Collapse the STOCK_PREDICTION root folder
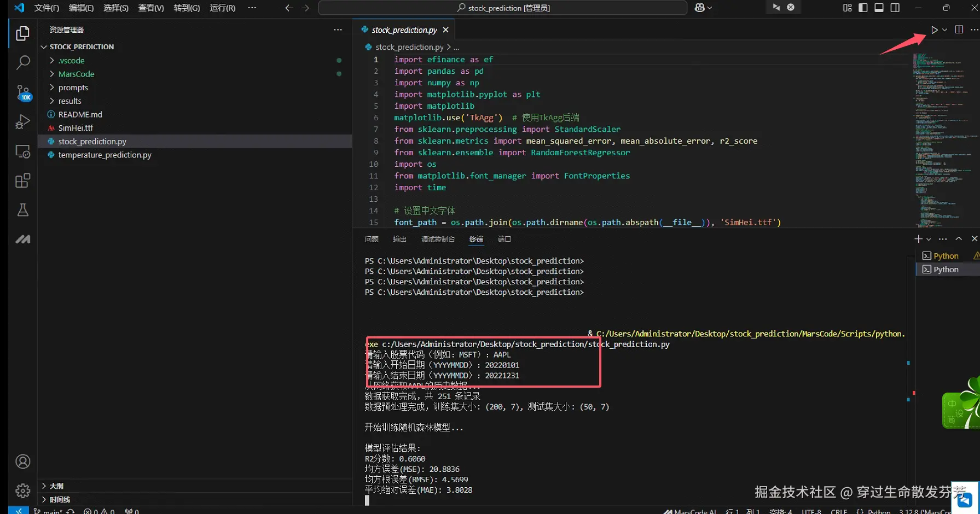 coord(44,47)
